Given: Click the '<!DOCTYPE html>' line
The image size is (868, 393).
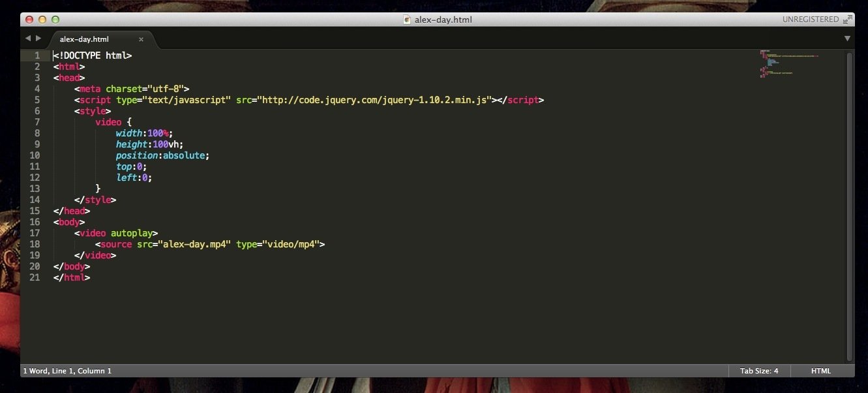Looking at the screenshot, I should (93, 55).
